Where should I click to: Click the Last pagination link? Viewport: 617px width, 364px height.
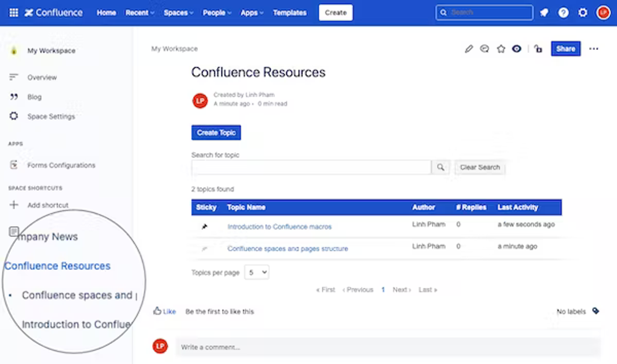[x=427, y=290]
